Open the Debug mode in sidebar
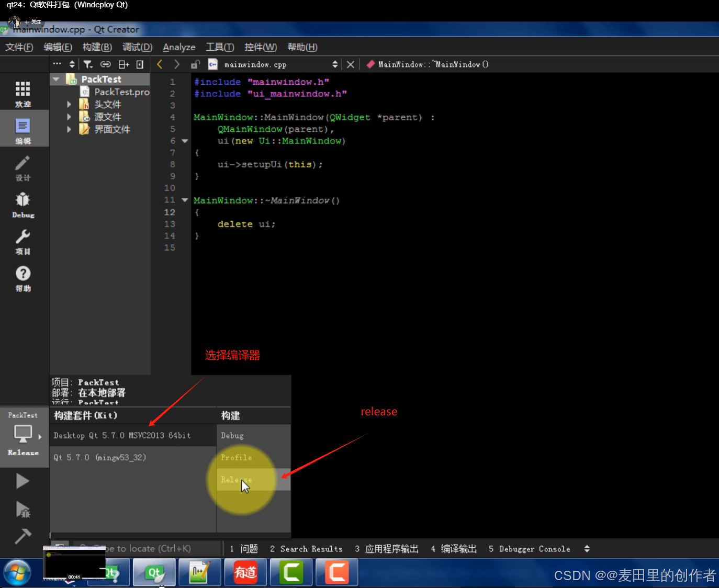Viewport: 719px width, 588px height. (x=23, y=205)
